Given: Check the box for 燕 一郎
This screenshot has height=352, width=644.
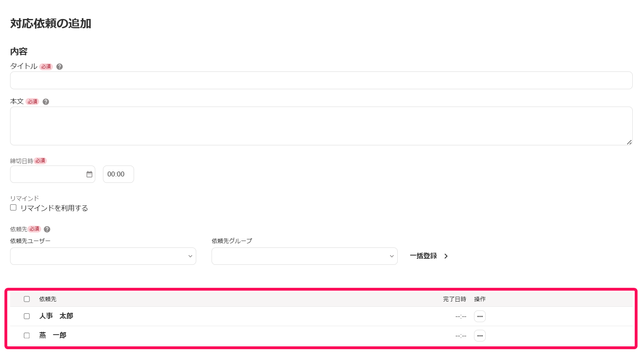Looking at the screenshot, I should coord(27,335).
